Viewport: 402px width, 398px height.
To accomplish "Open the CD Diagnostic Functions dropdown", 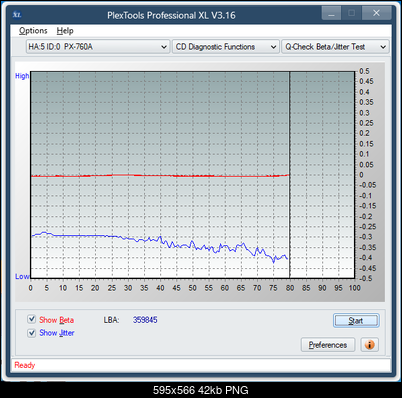I will [226, 47].
